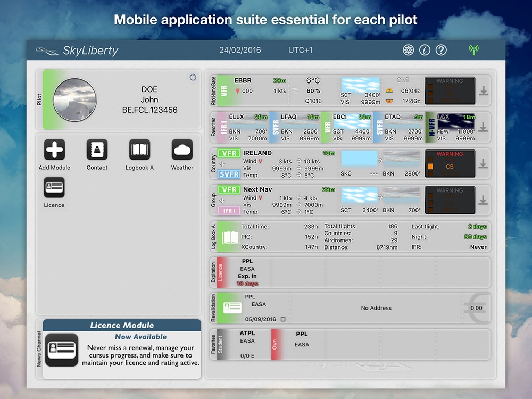Click the download arrow on EBBR row
This screenshot has width=532, height=399.
pyautogui.click(x=484, y=90)
